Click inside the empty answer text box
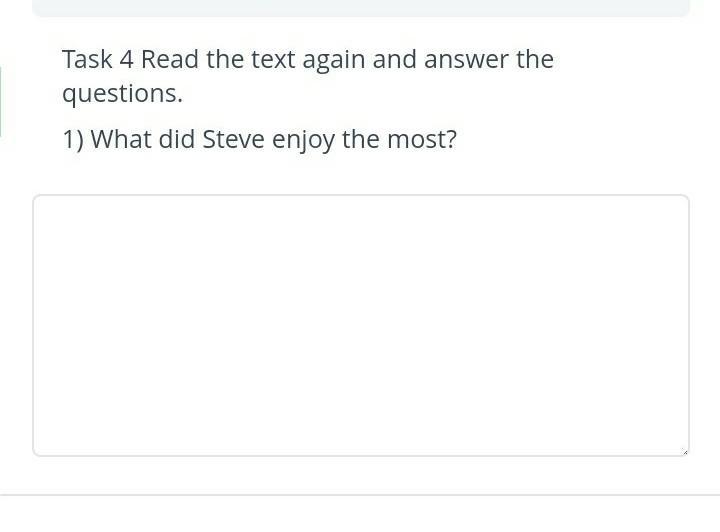720x532 pixels. pos(360,325)
